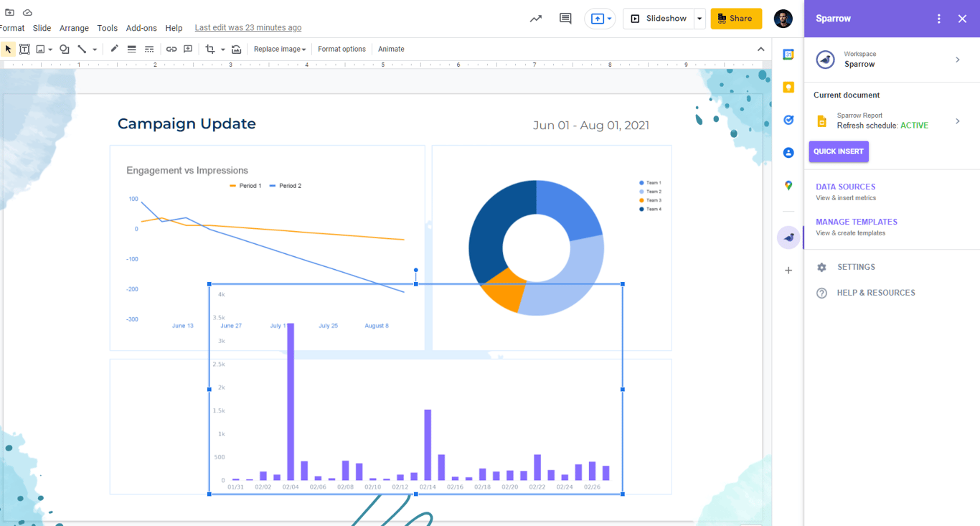The image size is (980, 526).
Task: Open Google Maps side panel icon
Action: (788, 185)
